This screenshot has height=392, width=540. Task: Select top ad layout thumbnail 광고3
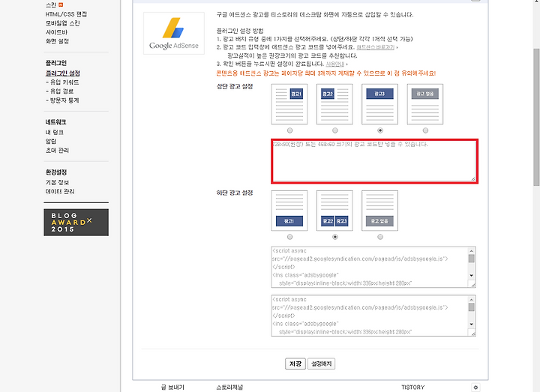click(x=379, y=104)
